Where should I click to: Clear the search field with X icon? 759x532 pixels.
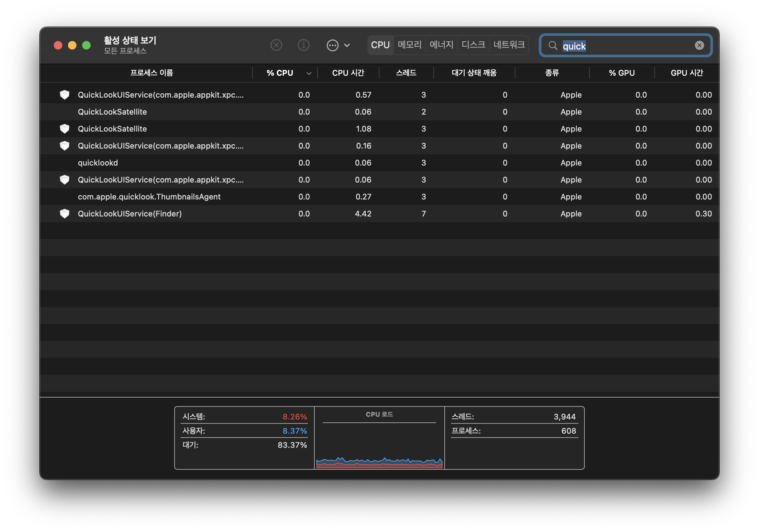pyautogui.click(x=699, y=45)
